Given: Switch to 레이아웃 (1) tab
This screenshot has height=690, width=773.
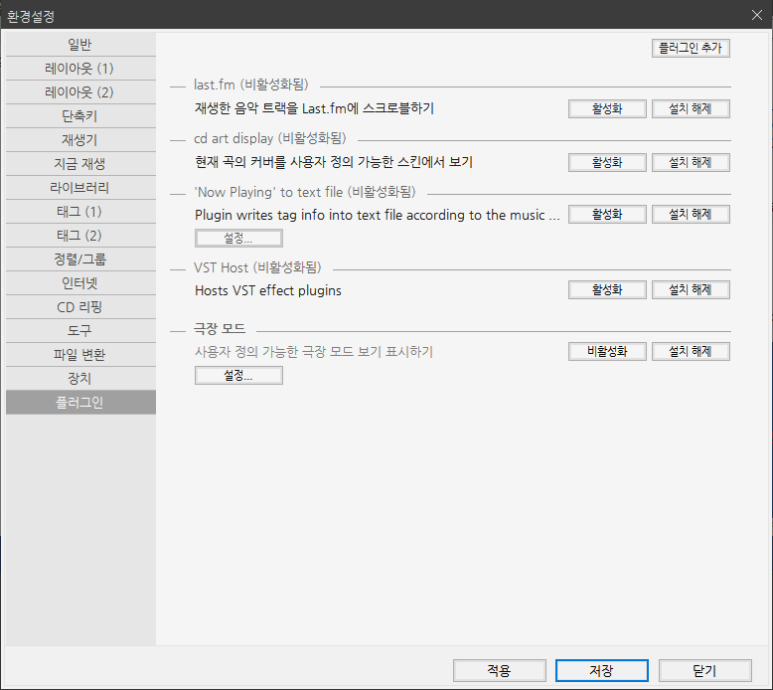Looking at the screenshot, I should click(81, 69).
